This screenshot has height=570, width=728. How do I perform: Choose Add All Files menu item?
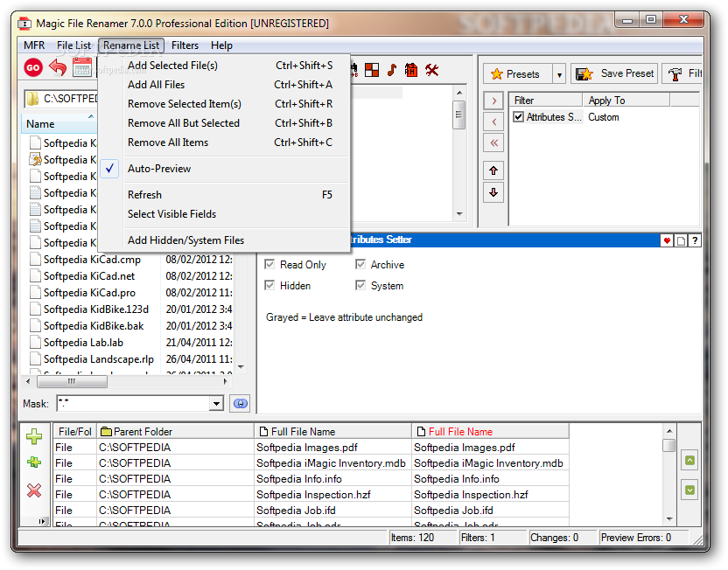(224, 85)
